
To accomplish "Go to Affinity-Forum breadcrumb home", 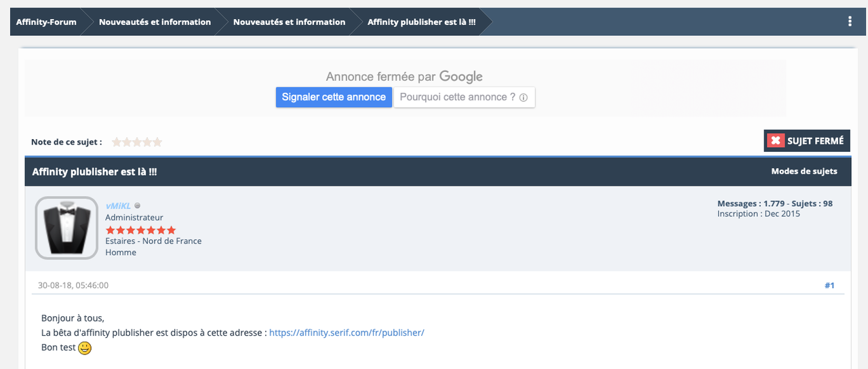I will point(47,22).
